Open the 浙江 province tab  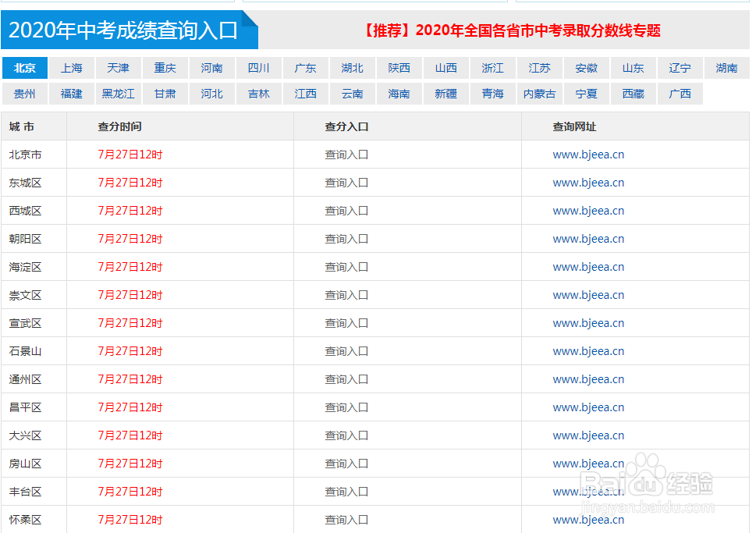pos(492,68)
